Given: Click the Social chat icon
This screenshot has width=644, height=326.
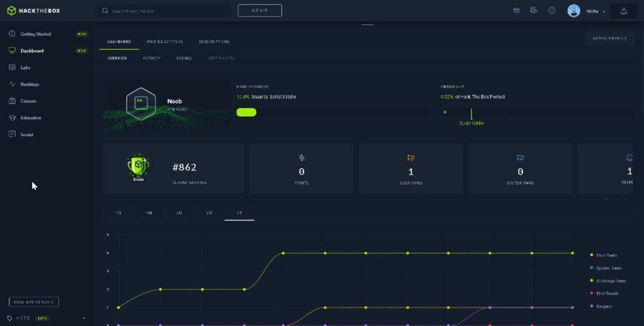Looking at the screenshot, I should [x=12, y=135].
